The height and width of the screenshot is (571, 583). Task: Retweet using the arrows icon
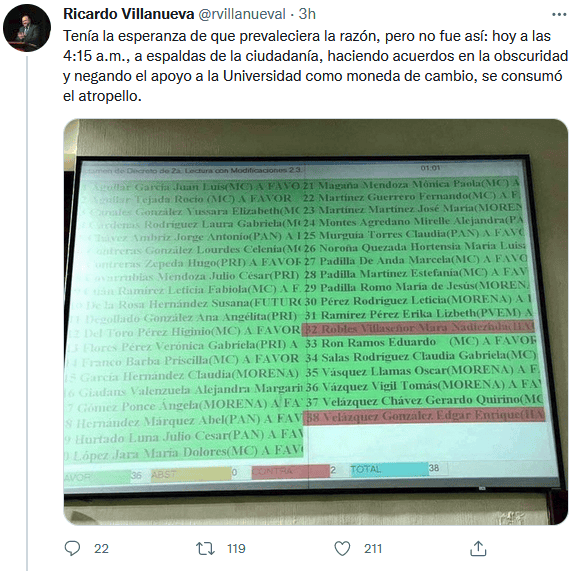click(x=205, y=549)
